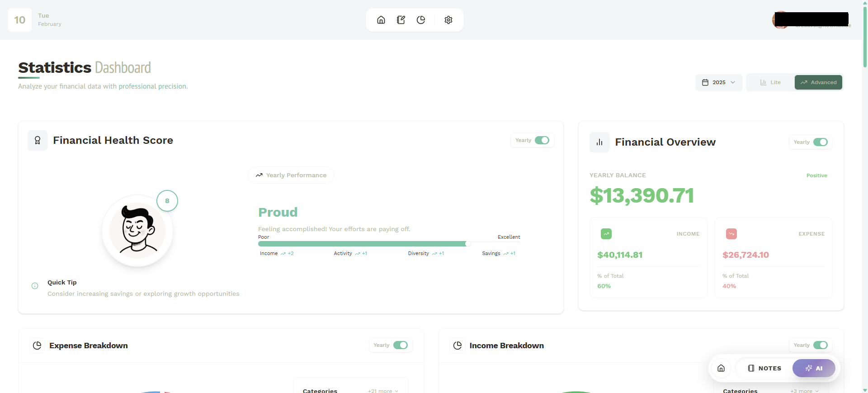Click the income amount $40,114.81
Screen dimensions: 868x393
tap(620, 255)
